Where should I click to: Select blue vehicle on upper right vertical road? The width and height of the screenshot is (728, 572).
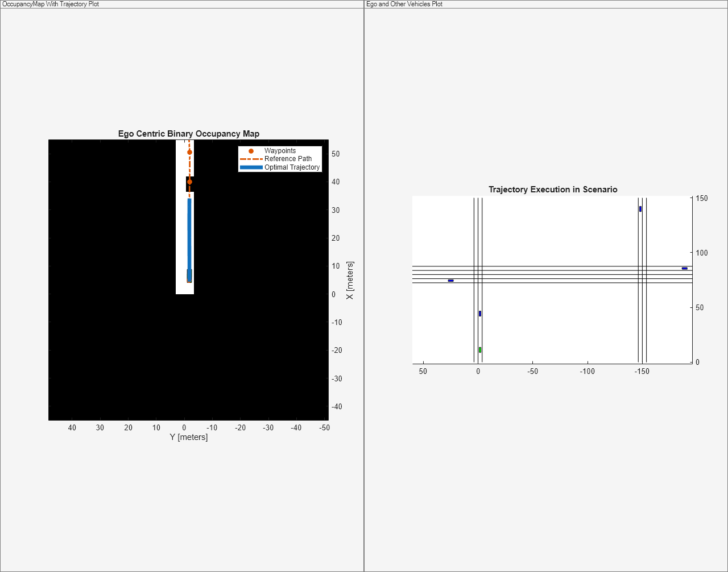[x=640, y=209]
